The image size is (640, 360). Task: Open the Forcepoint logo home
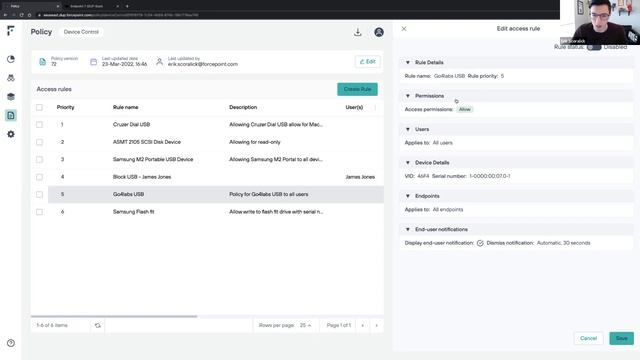click(x=11, y=31)
